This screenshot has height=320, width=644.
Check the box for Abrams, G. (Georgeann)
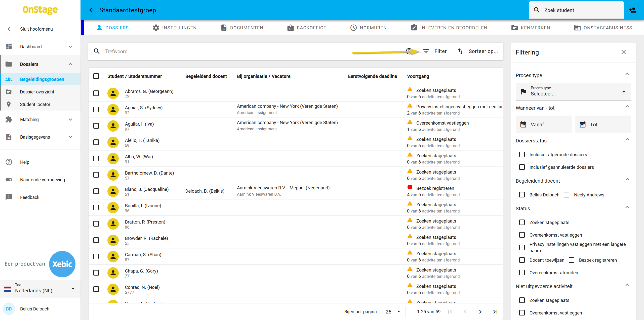click(96, 93)
